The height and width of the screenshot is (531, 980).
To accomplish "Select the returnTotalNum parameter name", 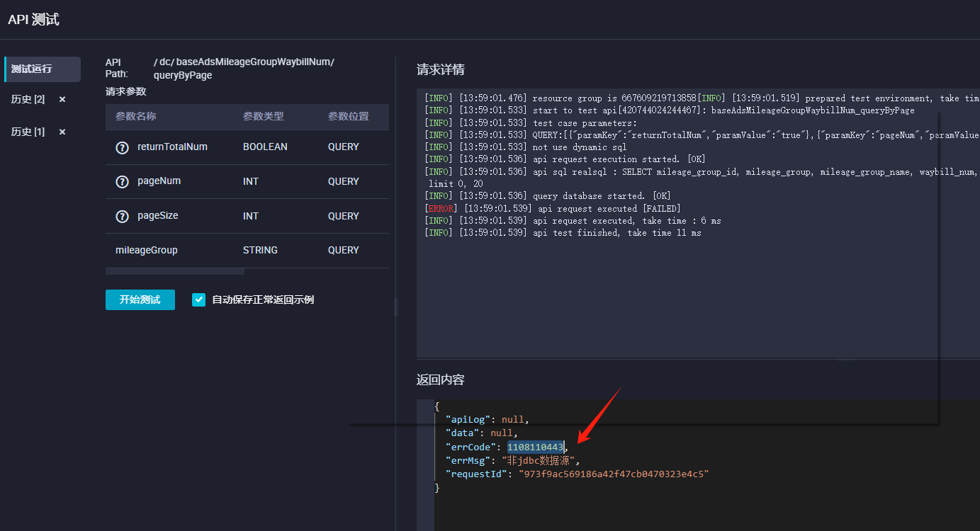I will tap(172, 147).
